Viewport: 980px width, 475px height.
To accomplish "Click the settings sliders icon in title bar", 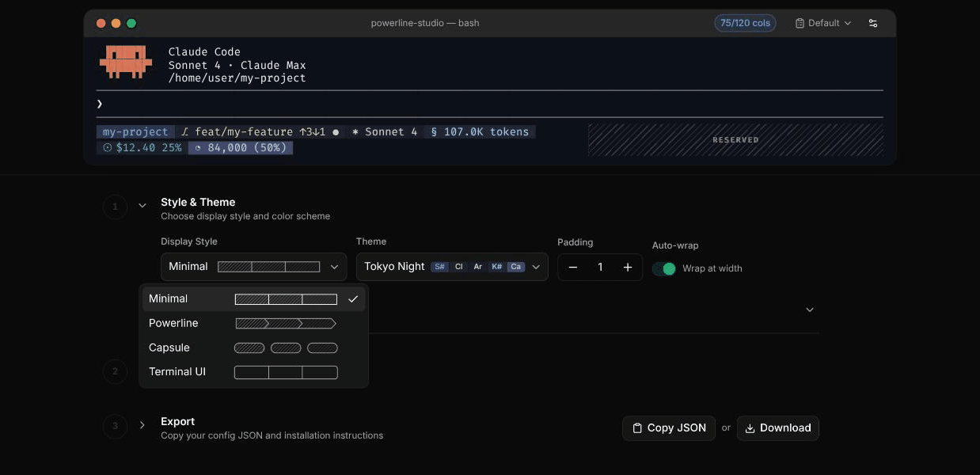I will tap(873, 23).
